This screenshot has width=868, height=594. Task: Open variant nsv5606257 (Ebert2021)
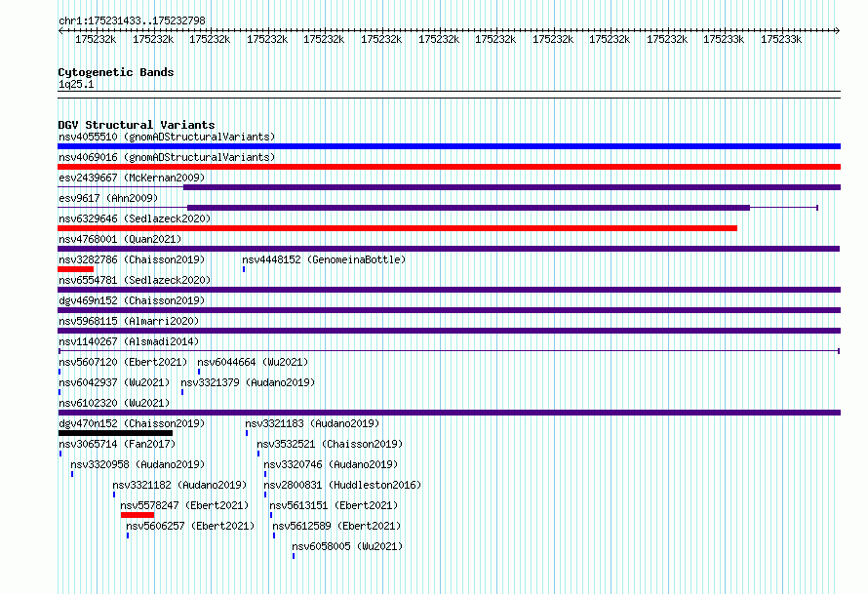[190, 526]
